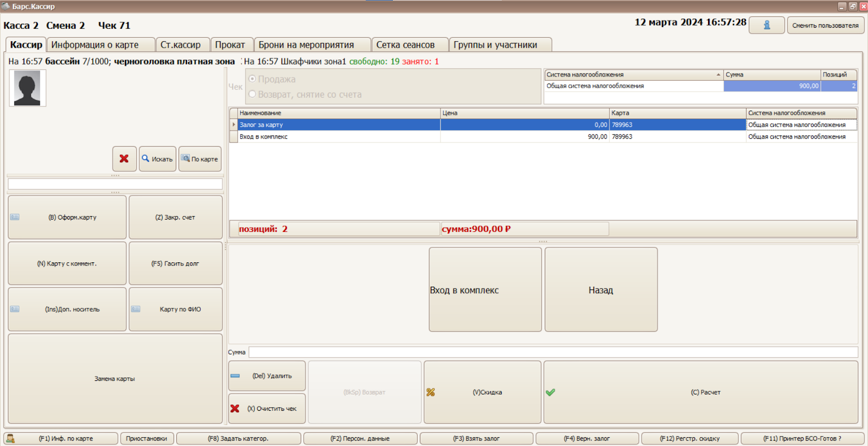Click the 900,00 sum cell in tax summary grid
Image resolution: width=868 pixels, height=446 pixels.
pyautogui.click(x=772, y=86)
